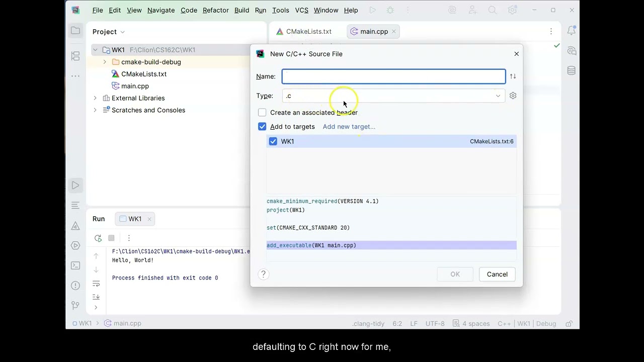The image size is (644, 362).
Task: Click the Stop icon in Run panel
Action: (111, 238)
